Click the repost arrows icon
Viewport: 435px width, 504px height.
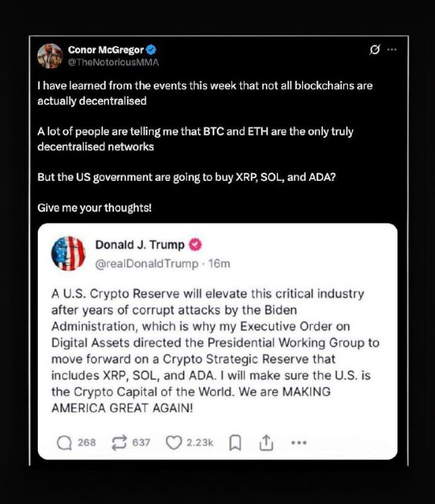tap(118, 443)
